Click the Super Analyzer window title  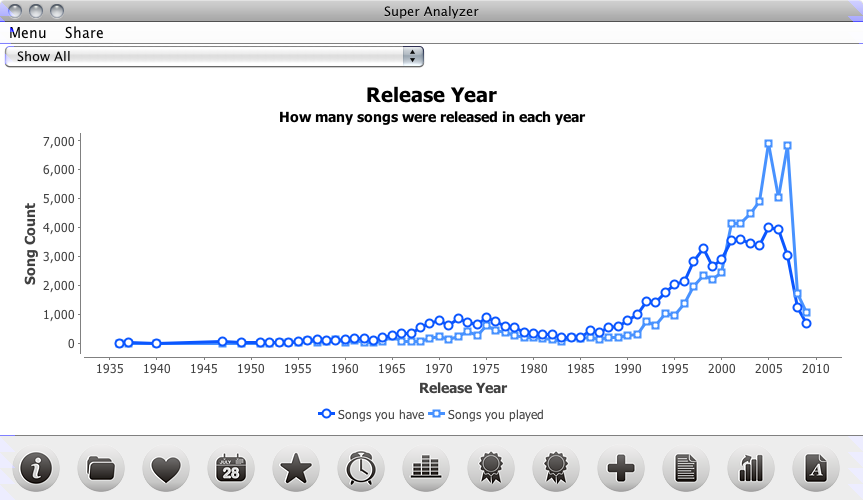[x=431, y=11]
